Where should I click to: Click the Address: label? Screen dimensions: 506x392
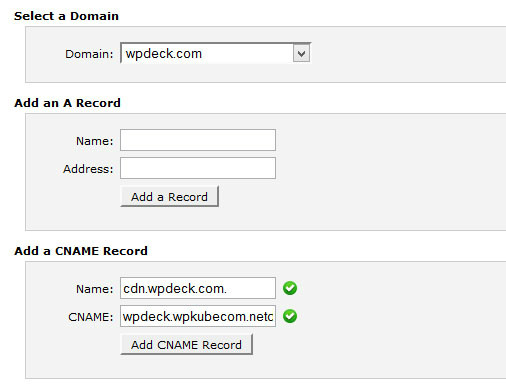pos(88,169)
